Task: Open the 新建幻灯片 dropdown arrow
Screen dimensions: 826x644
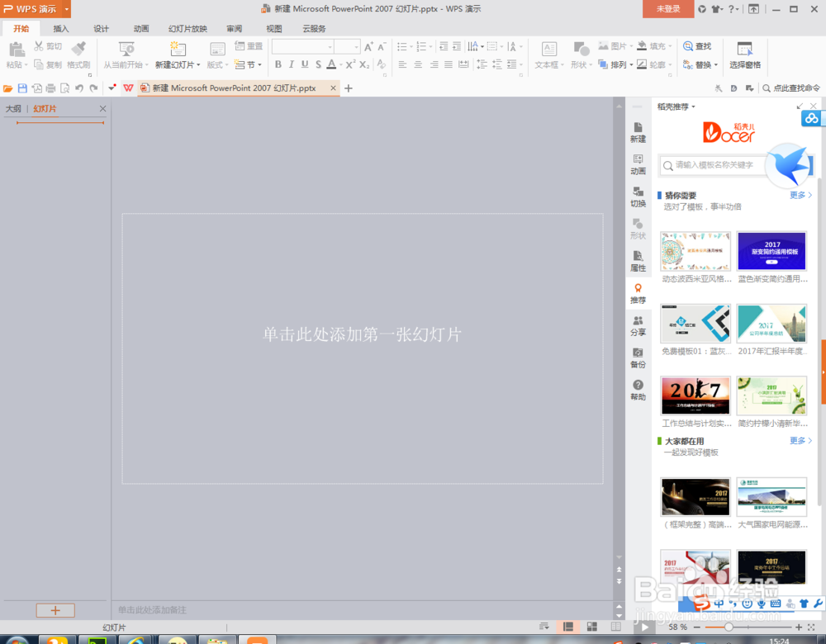Action: pyautogui.click(x=198, y=63)
